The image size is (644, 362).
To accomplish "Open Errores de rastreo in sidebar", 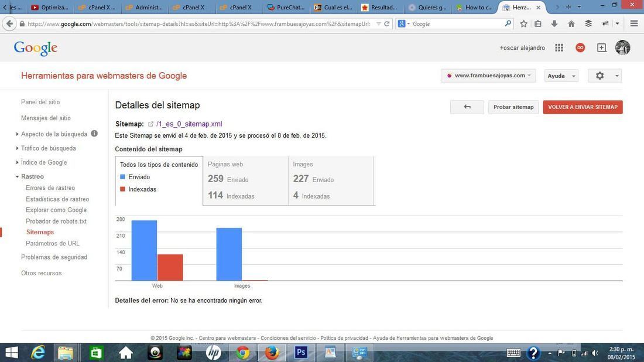I will coord(50,188).
